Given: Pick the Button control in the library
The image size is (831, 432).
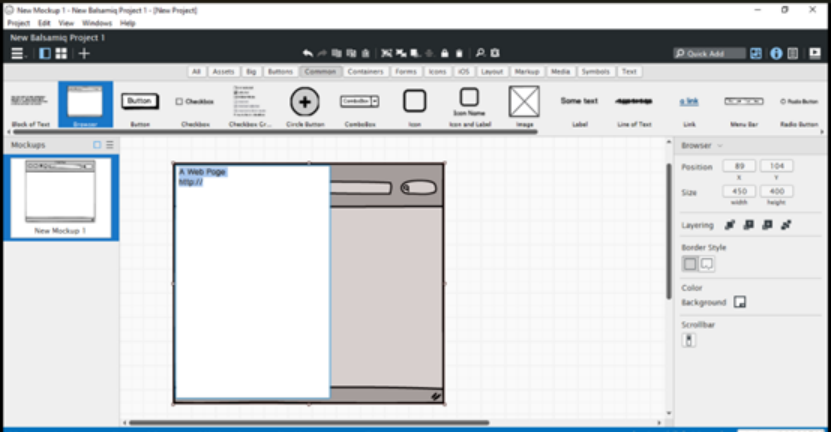Looking at the screenshot, I should tap(140, 105).
